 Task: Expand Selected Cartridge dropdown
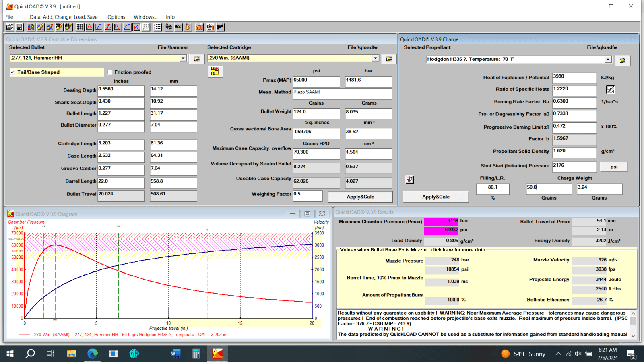(376, 58)
